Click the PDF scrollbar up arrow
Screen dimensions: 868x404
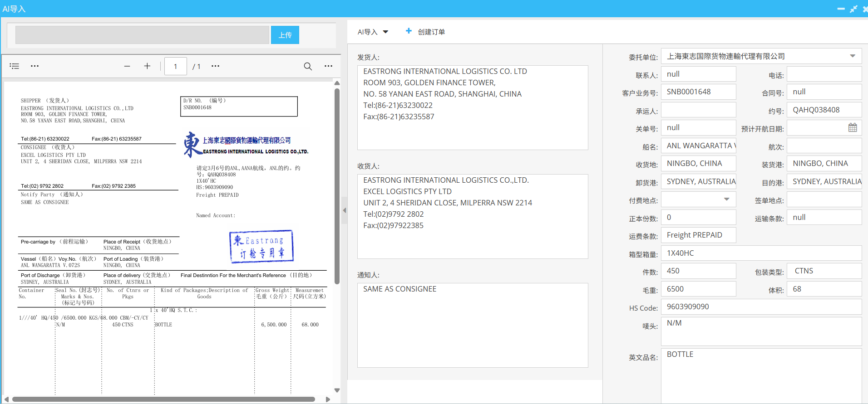click(x=337, y=83)
